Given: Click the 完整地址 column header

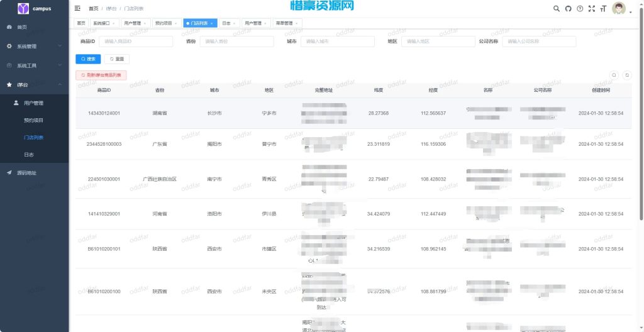Looking at the screenshot, I should click(x=324, y=90).
